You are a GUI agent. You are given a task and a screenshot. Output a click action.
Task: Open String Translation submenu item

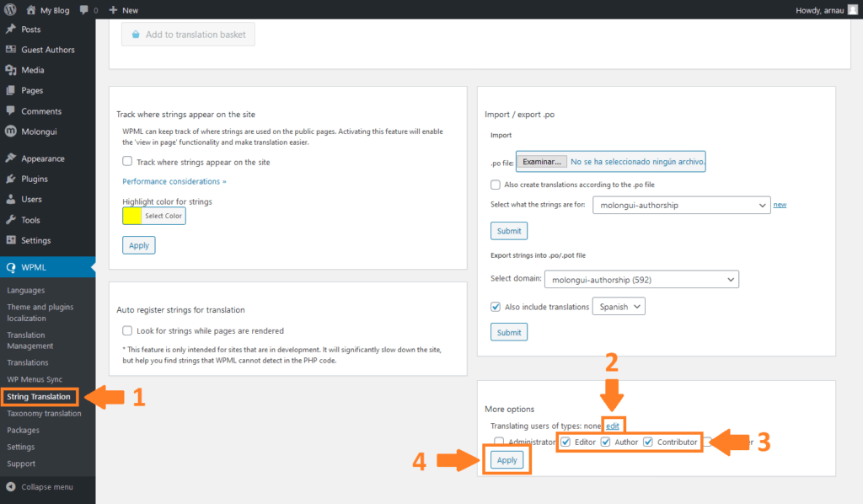pyautogui.click(x=39, y=397)
